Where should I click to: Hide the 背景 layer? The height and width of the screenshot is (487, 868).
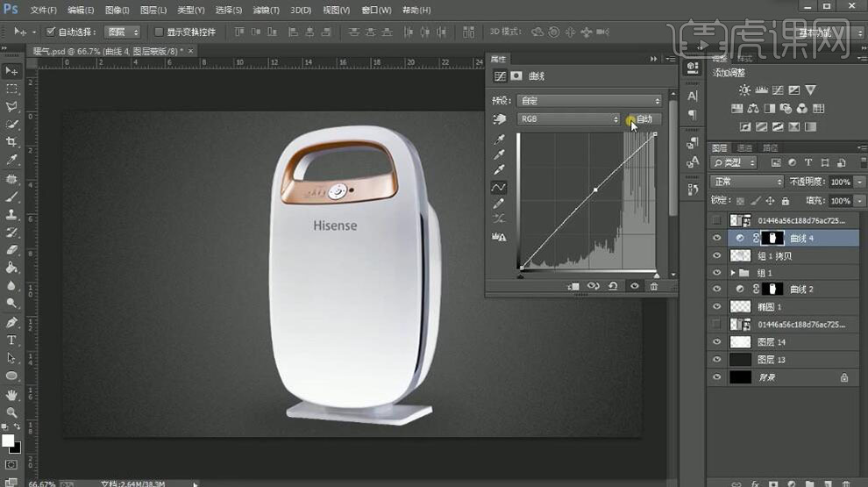tap(717, 377)
